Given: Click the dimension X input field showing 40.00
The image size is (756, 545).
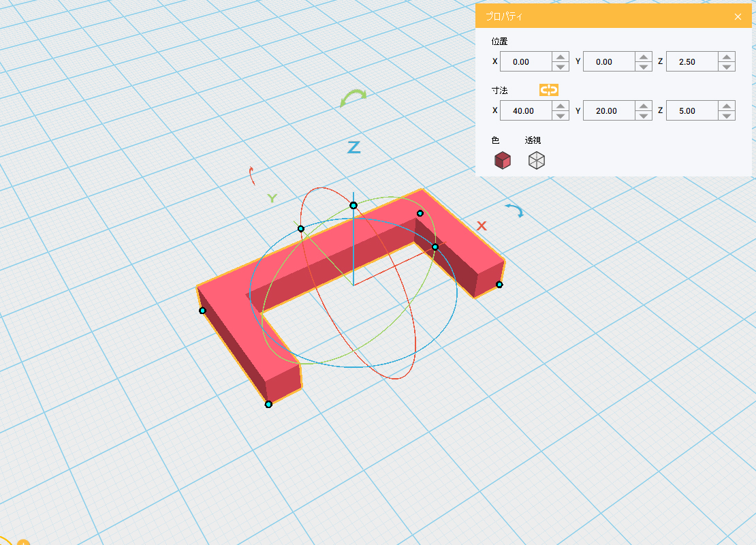Looking at the screenshot, I should 525,111.
